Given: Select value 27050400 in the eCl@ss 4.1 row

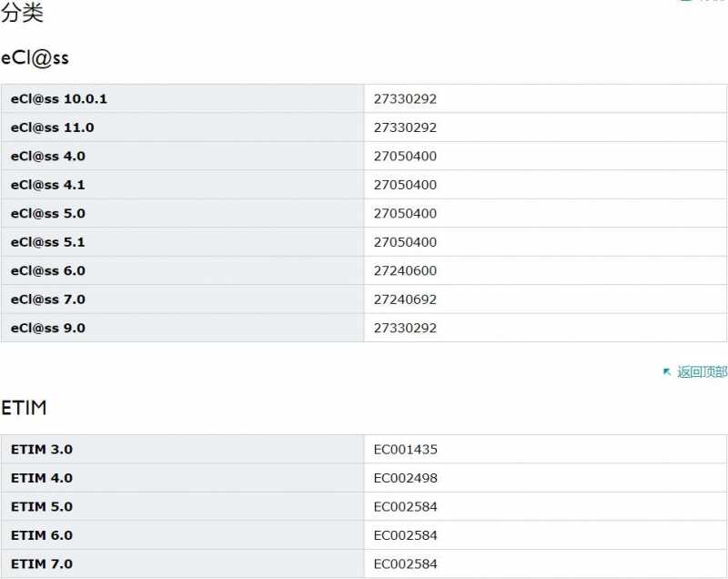Looking at the screenshot, I should 405,185.
